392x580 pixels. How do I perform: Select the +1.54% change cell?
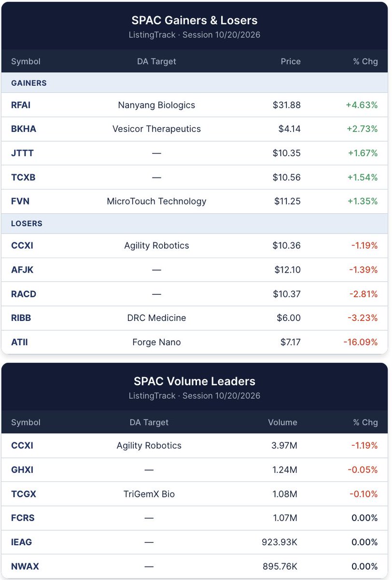coord(363,177)
